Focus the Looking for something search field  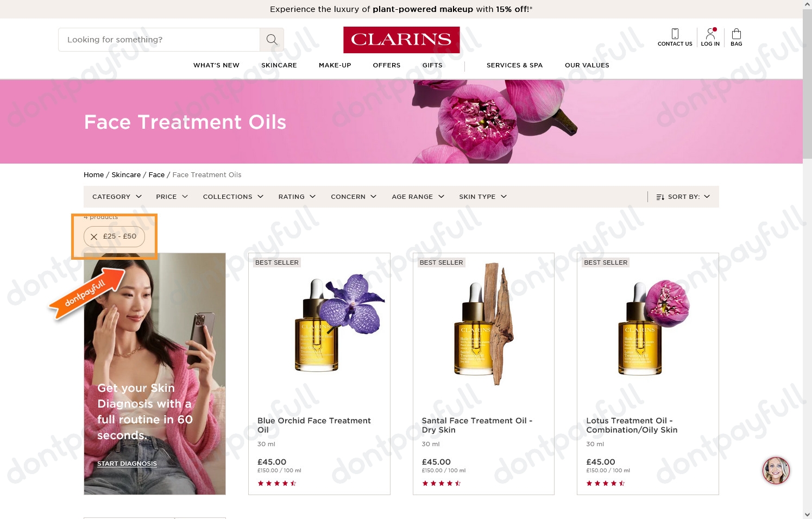[x=159, y=40]
